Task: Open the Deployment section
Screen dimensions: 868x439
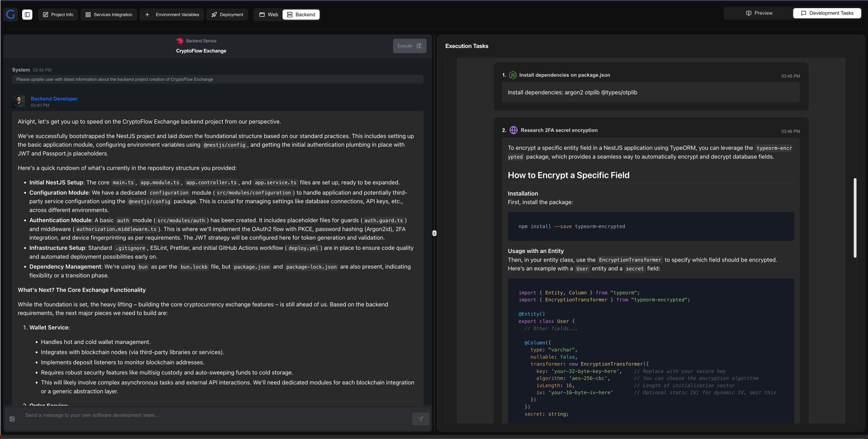Action: [x=227, y=14]
